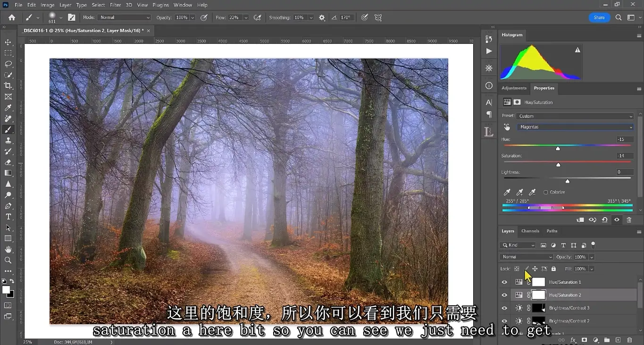Select the Horizontal Type tool
The image size is (644, 345).
[8, 217]
